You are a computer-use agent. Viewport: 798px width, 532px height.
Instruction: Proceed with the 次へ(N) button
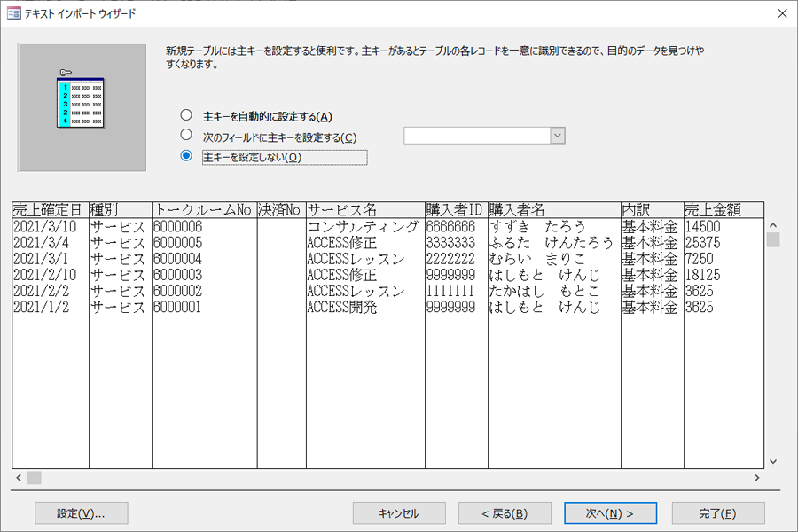pos(610,513)
